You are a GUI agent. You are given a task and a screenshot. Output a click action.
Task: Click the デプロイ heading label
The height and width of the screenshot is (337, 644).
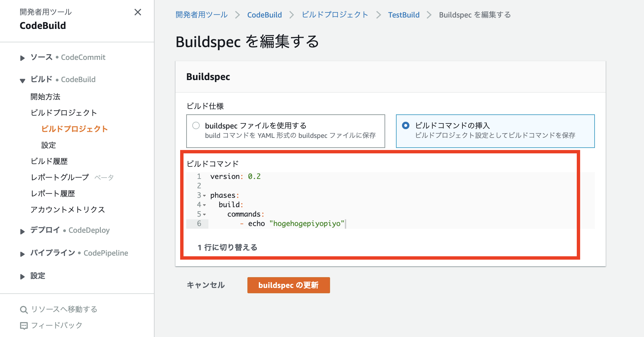click(45, 230)
